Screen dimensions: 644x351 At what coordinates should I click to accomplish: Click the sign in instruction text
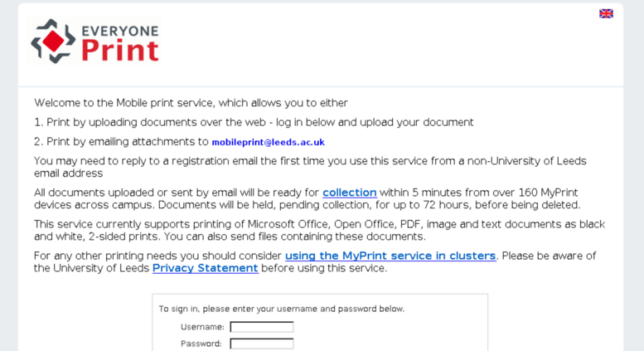[x=282, y=309]
